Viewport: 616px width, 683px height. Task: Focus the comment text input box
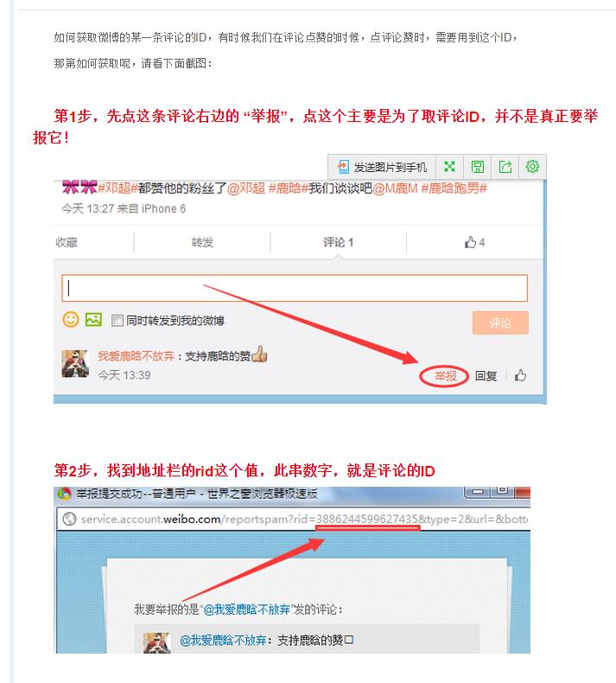[x=295, y=288]
